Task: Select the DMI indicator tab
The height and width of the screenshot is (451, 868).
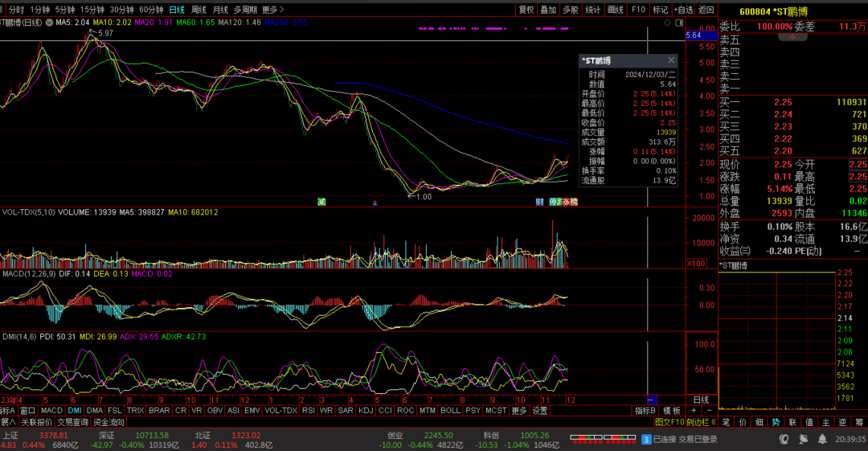Action: 75,411
